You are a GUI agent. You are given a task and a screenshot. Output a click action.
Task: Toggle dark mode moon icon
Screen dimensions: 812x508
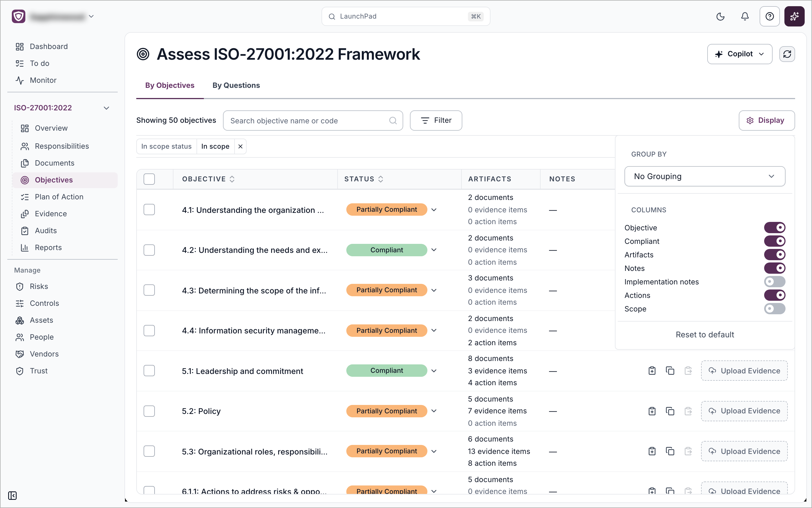click(720, 16)
